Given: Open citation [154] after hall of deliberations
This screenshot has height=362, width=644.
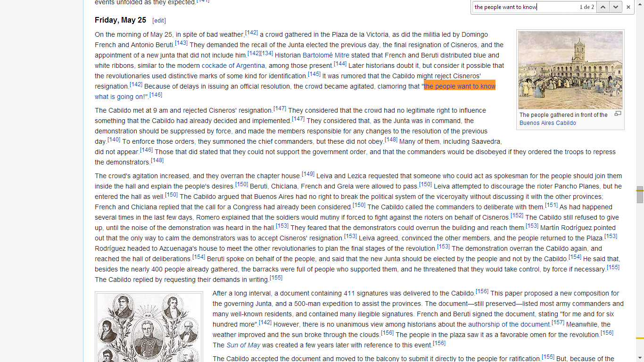Looking at the screenshot, I should (x=198, y=257).
